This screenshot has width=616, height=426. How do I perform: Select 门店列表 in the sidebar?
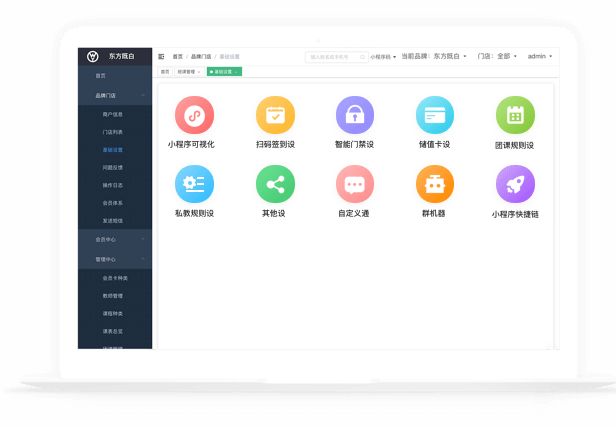(x=113, y=132)
